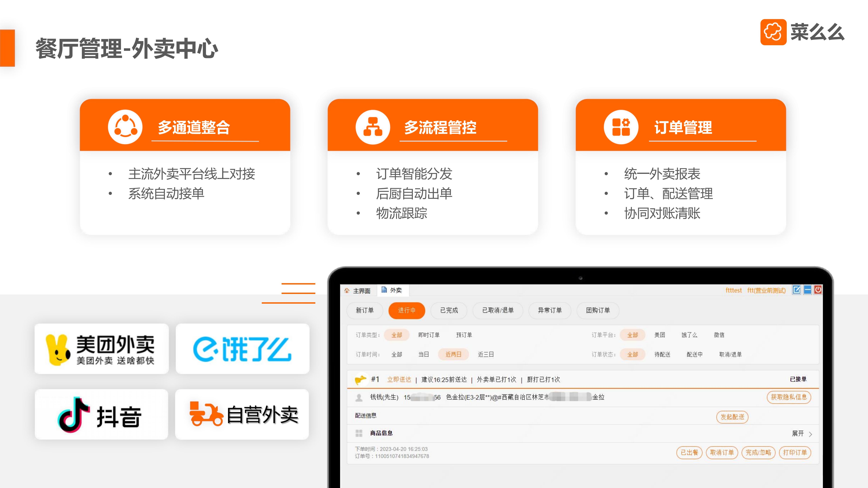The width and height of the screenshot is (868, 488).
Task: Click the 立即送达 label on order #1
Action: click(x=399, y=380)
